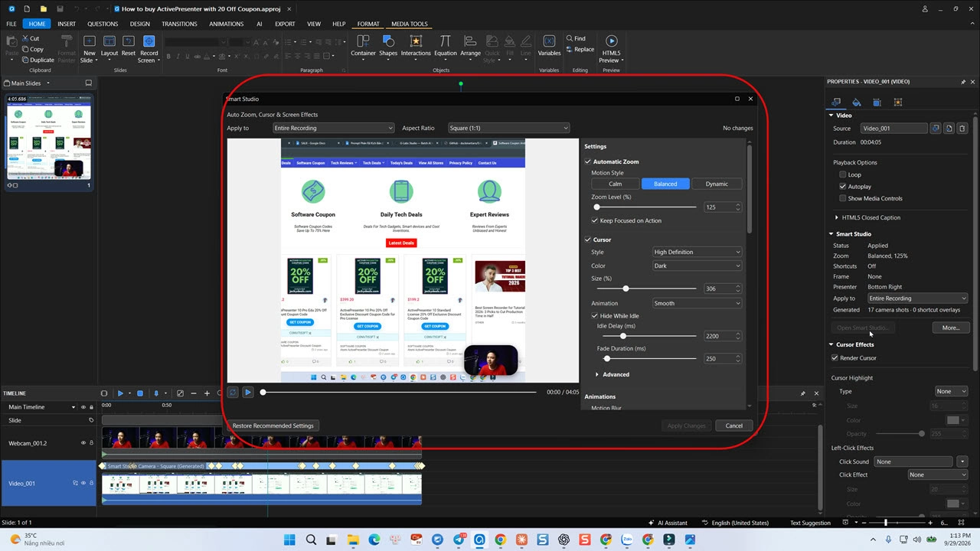The image size is (980, 551).
Task: Click the timeline stop button
Action: point(140,393)
